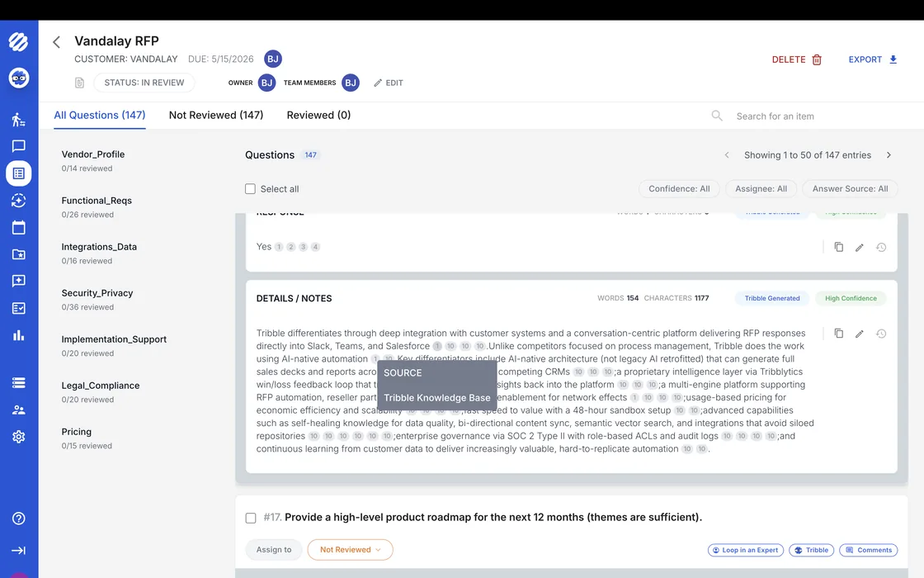
Task: Open the Assignee: All filter
Action: [761, 189]
